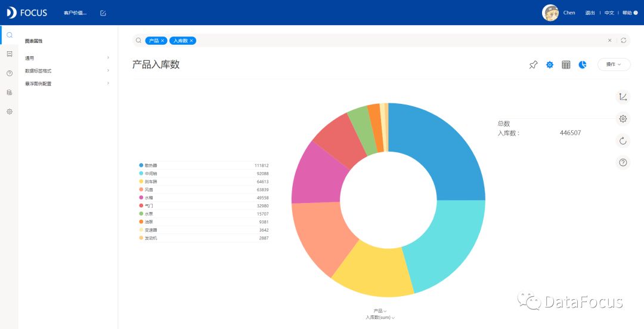The image size is (644, 329).
Task: Click the circular reset arrow on right rail
Action: [x=623, y=141]
